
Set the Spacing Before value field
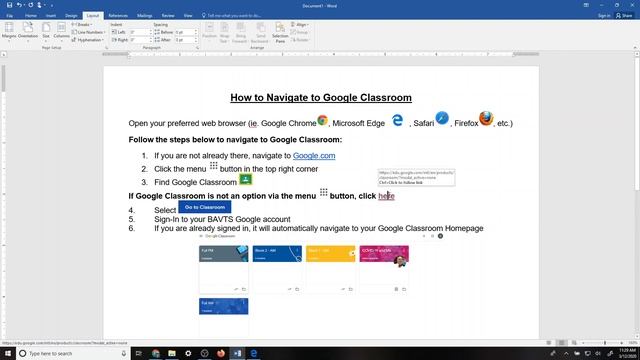[x=186, y=32]
